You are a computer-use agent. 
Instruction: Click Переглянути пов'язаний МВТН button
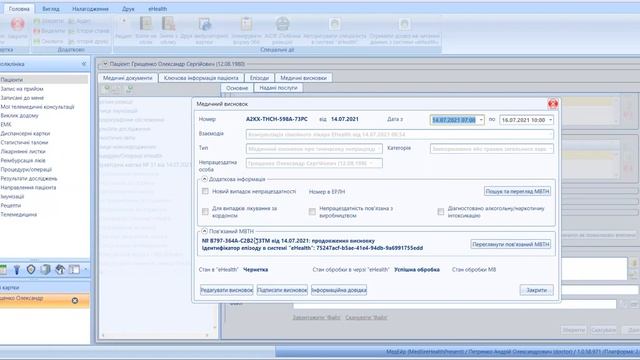tap(511, 244)
